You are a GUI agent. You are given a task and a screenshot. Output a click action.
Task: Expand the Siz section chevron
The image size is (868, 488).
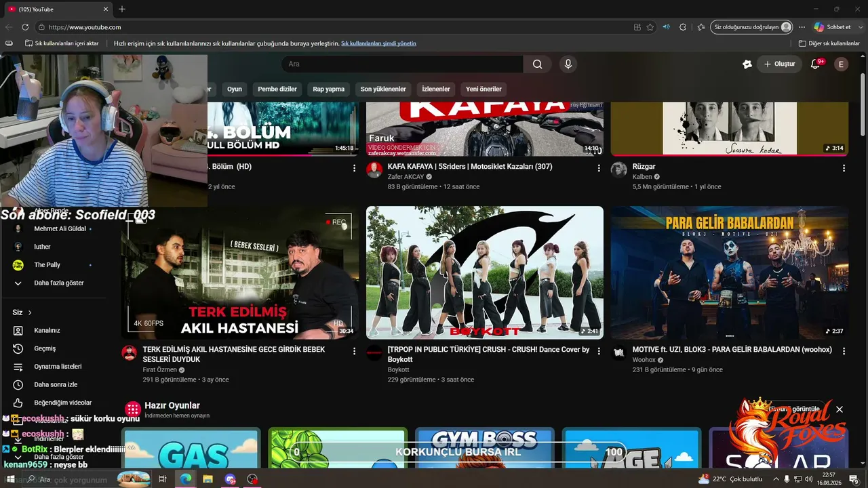point(30,312)
